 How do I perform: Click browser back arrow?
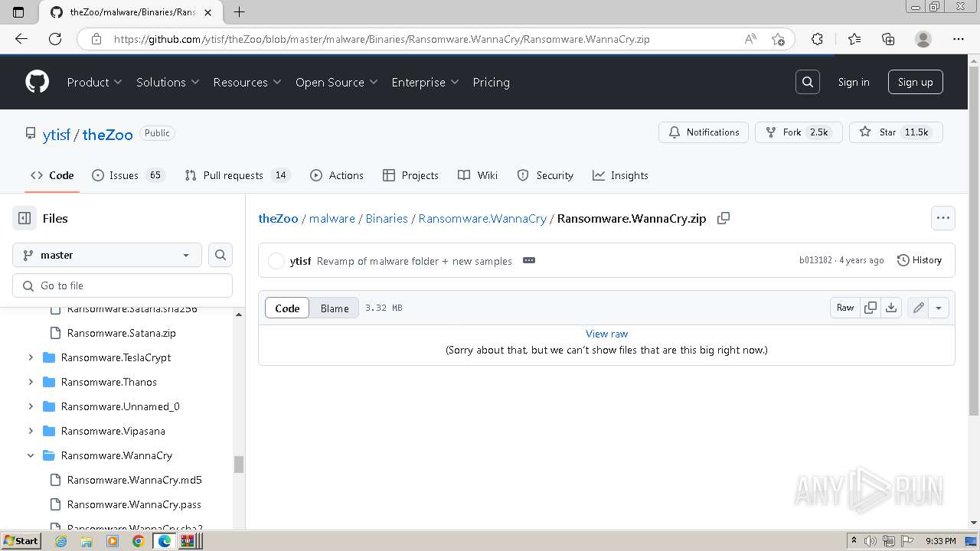[x=21, y=39]
